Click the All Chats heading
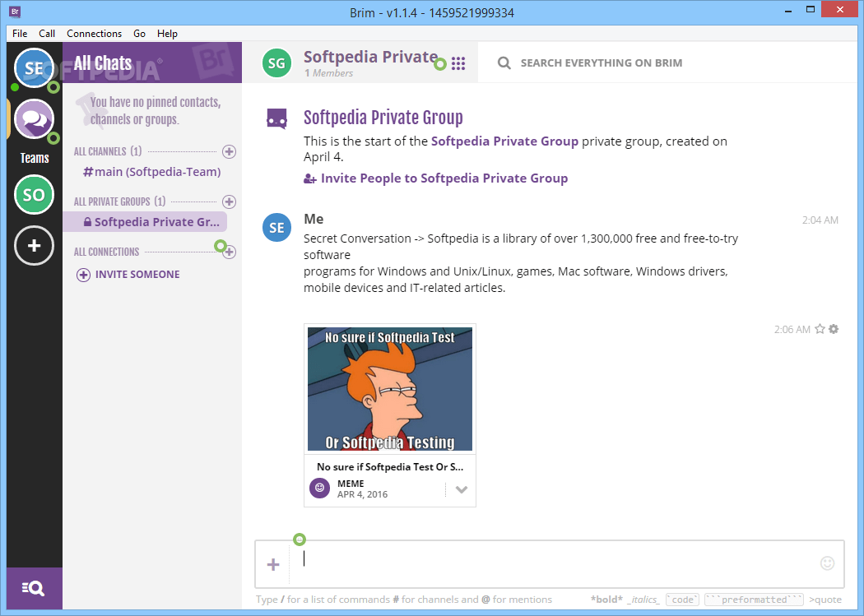The height and width of the screenshot is (616, 864). coord(103,63)
